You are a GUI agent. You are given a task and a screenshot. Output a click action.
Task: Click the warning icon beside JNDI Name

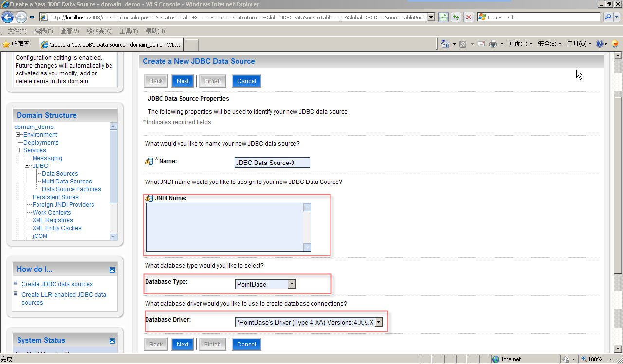click(x=149, y=198)
